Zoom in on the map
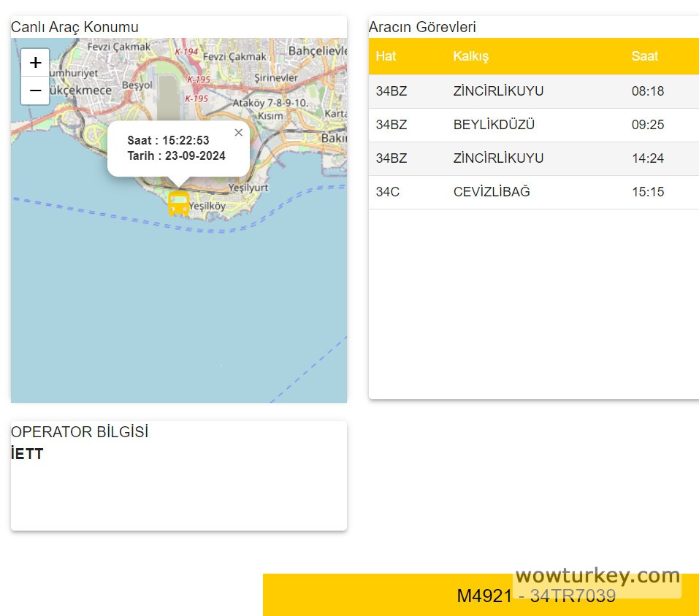Screen dimensions: 699x616 click(x=35, y=63)
